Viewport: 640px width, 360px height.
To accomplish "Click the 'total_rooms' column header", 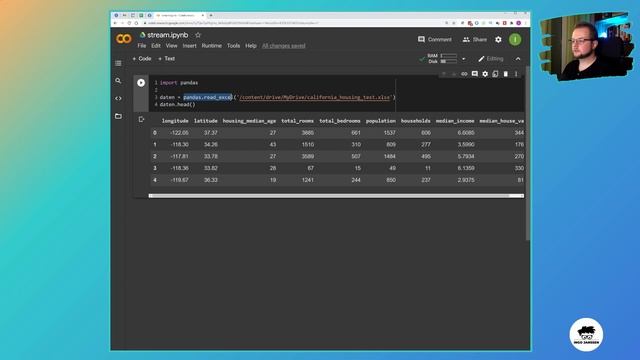I will [x=298, y=121].
